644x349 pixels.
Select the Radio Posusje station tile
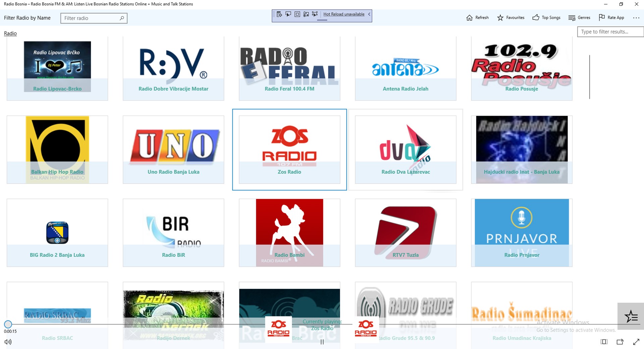pyautogui.click(x=522, y=68)
